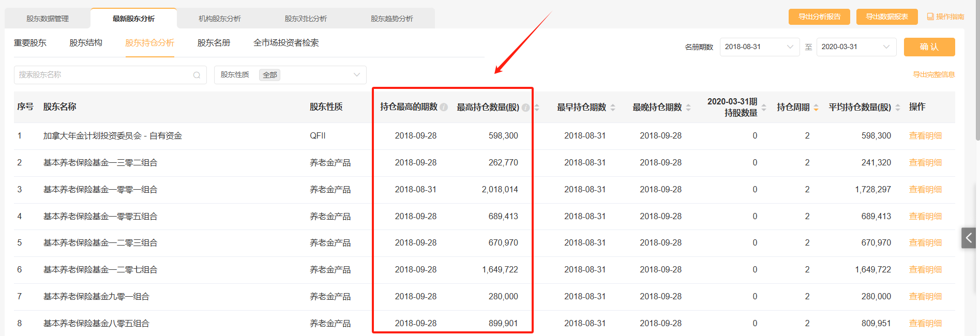The width and height of the screenshot is (980, 336).
Task: Sort by 平均持仓数量(股) column arrows
Action: (898, 108)
